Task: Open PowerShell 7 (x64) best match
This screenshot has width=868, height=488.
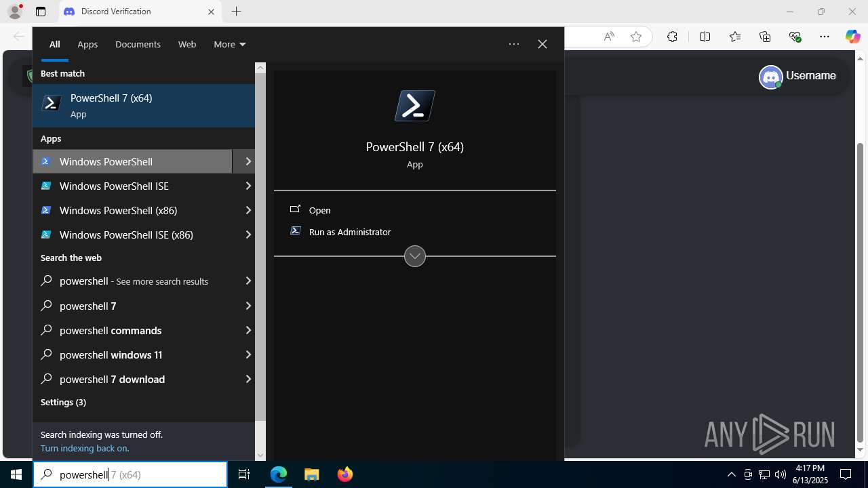Action: [x=144, y=106]
